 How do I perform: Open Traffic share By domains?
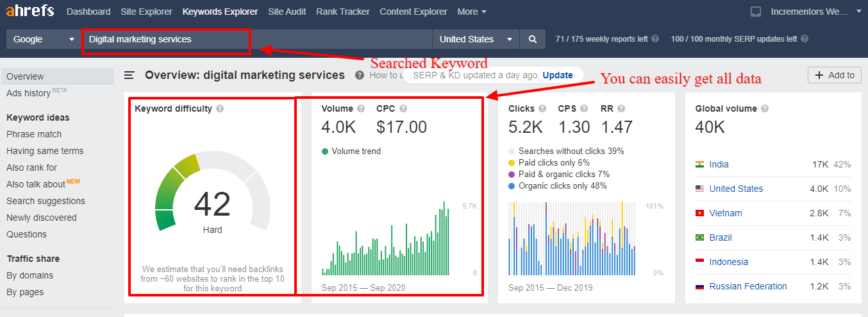coord(29,275)
